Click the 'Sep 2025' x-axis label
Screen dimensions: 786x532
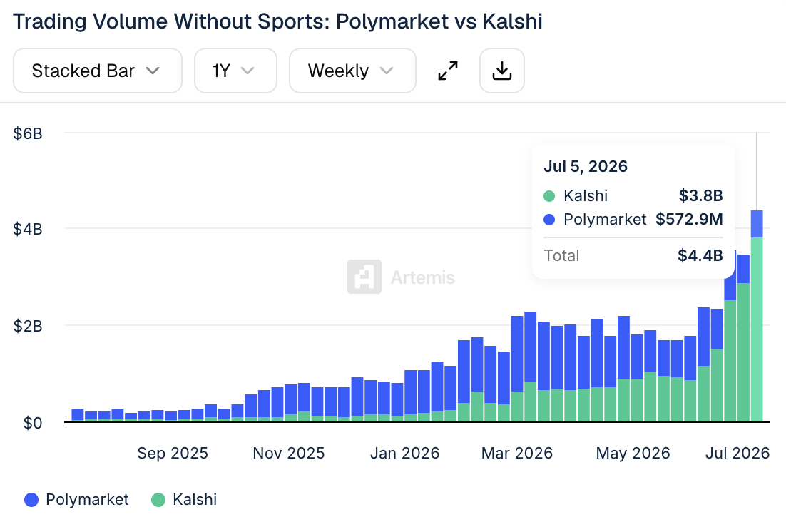click(x=173, y=454)
